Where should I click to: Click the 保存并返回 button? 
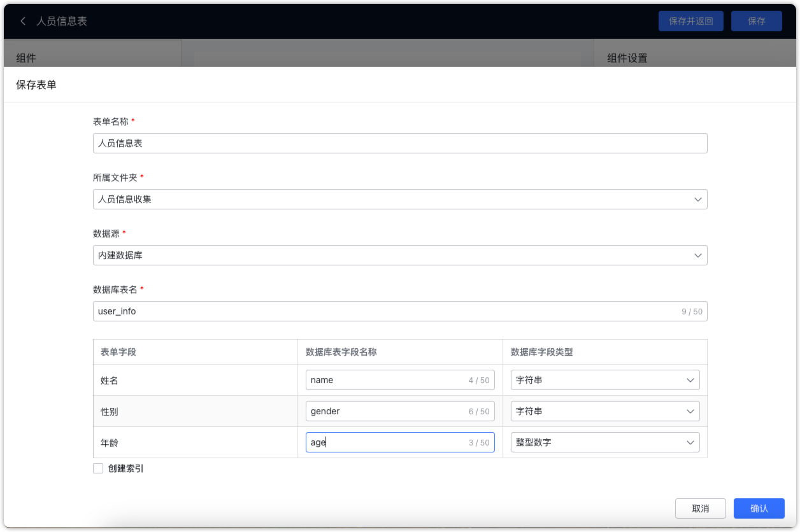tap(690, 20)
